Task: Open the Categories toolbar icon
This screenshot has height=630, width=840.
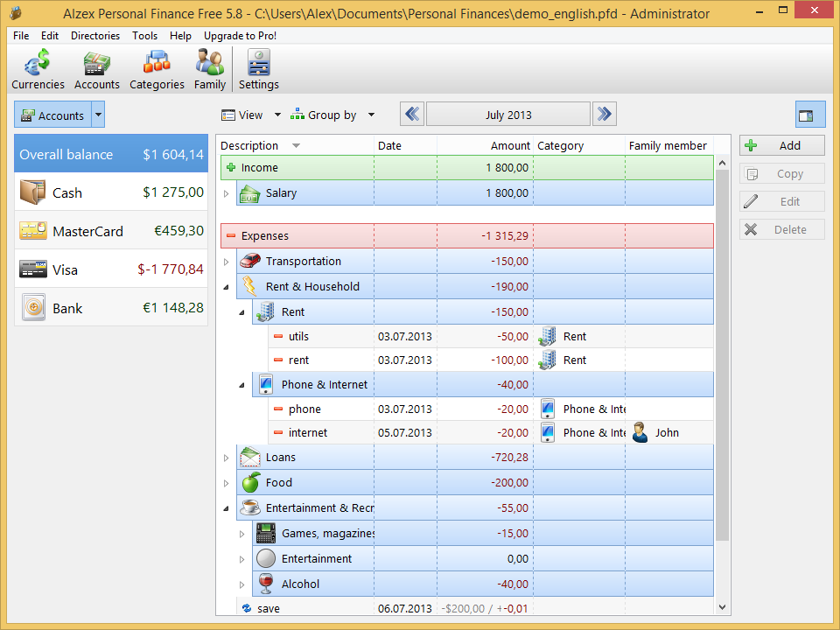Action: pos(157,70)
